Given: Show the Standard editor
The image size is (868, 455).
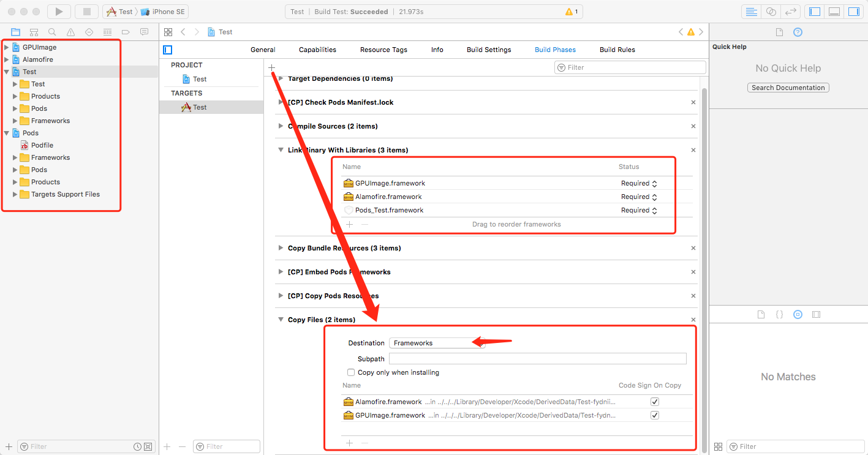Looking at the screenshot, I should pos(751,12).
